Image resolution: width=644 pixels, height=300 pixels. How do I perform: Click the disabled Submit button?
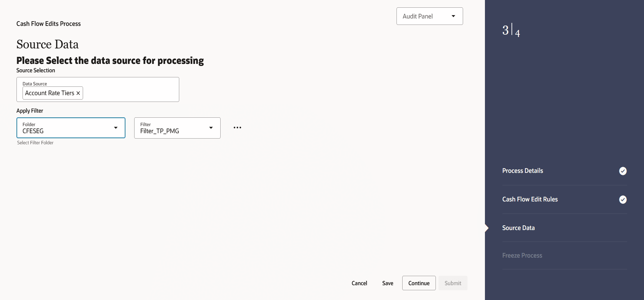pos(452,283)
